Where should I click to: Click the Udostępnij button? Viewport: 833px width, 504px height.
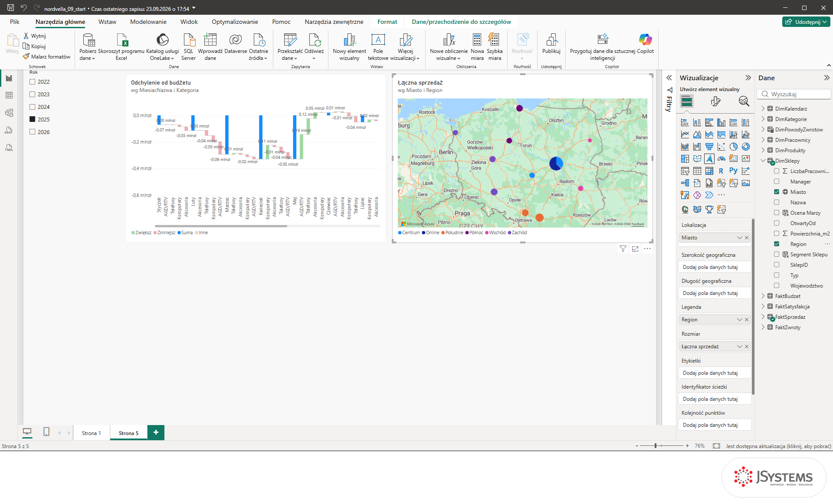point(806,22)
